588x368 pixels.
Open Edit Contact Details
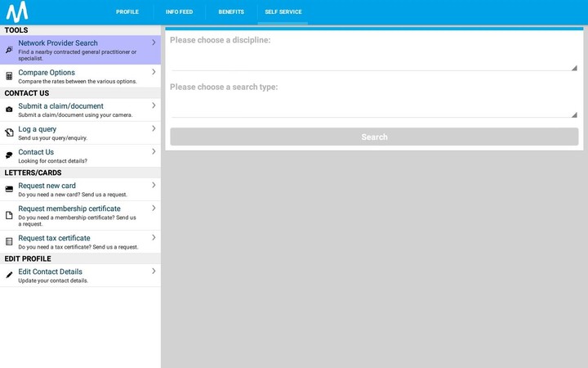(x=80, y=276)
